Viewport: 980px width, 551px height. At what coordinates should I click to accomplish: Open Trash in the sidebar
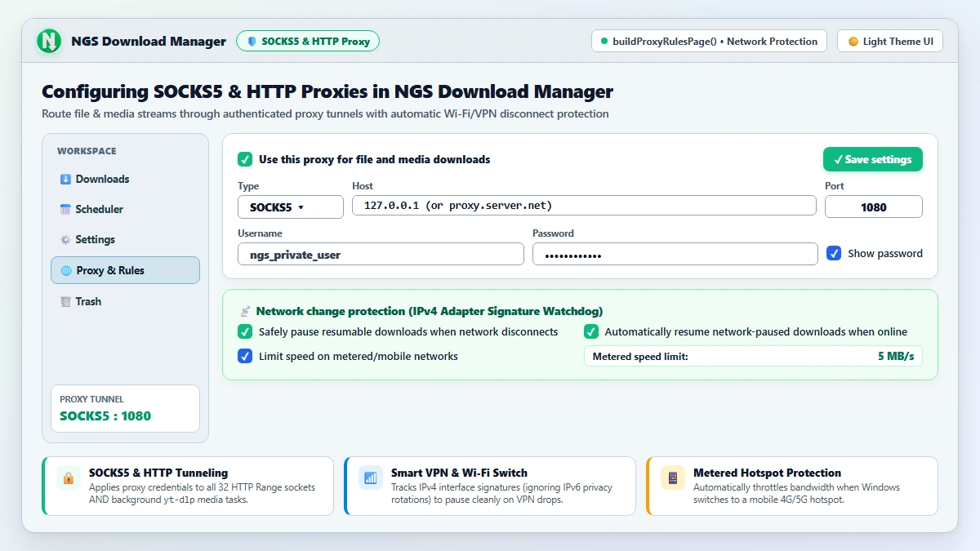point(125,301)
